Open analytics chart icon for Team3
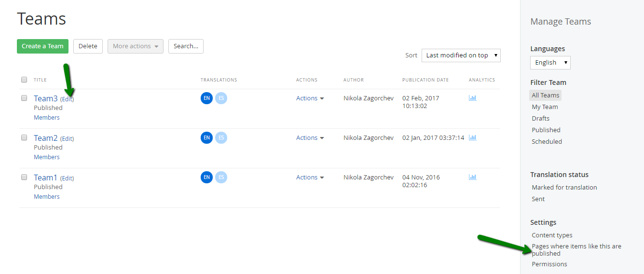 (x=473, y=98)
